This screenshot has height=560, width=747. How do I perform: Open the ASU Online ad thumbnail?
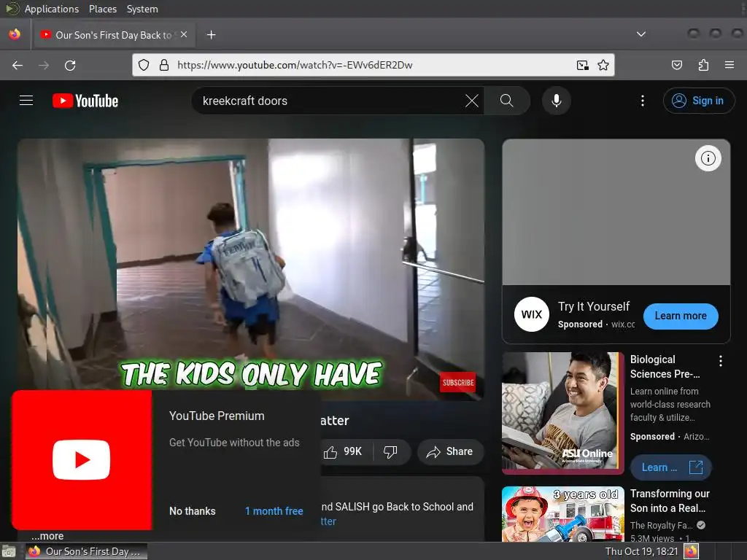[x=562, y=413]
